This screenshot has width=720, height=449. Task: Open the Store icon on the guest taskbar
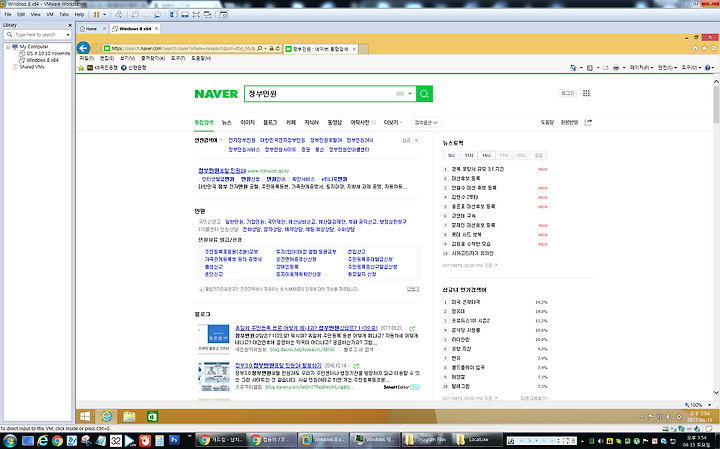tap(152, 416)
